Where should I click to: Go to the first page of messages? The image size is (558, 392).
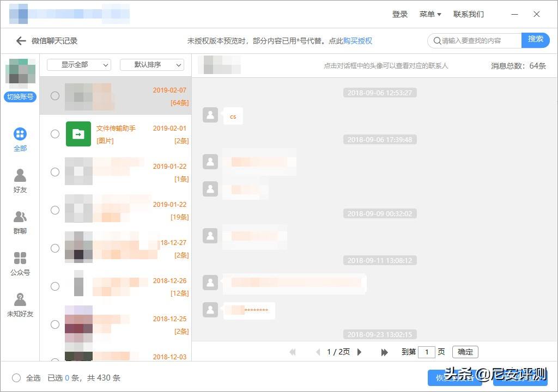(x=293, y=352)
